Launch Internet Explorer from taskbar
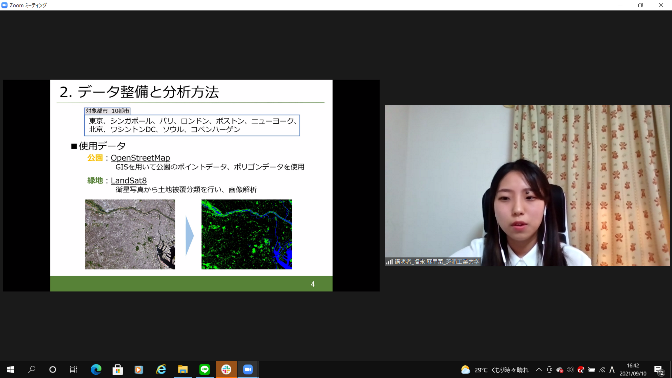 click(x=161, y=369)
